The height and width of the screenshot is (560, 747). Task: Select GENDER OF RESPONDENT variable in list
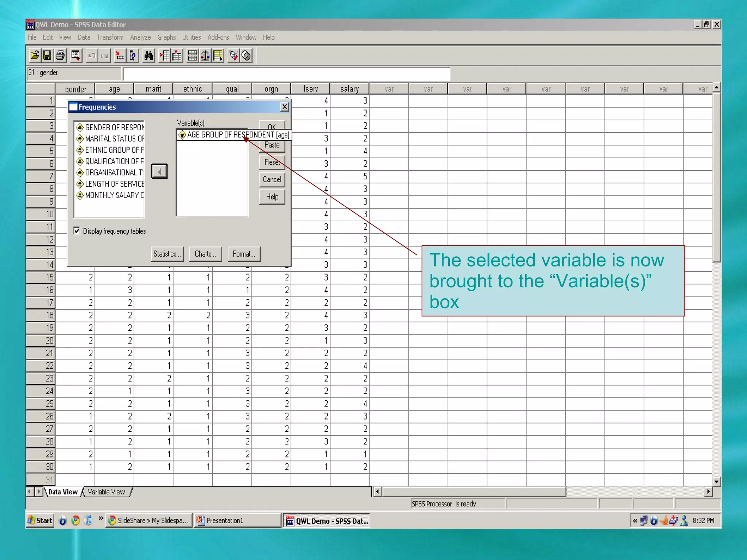click(x=109, y=127)
